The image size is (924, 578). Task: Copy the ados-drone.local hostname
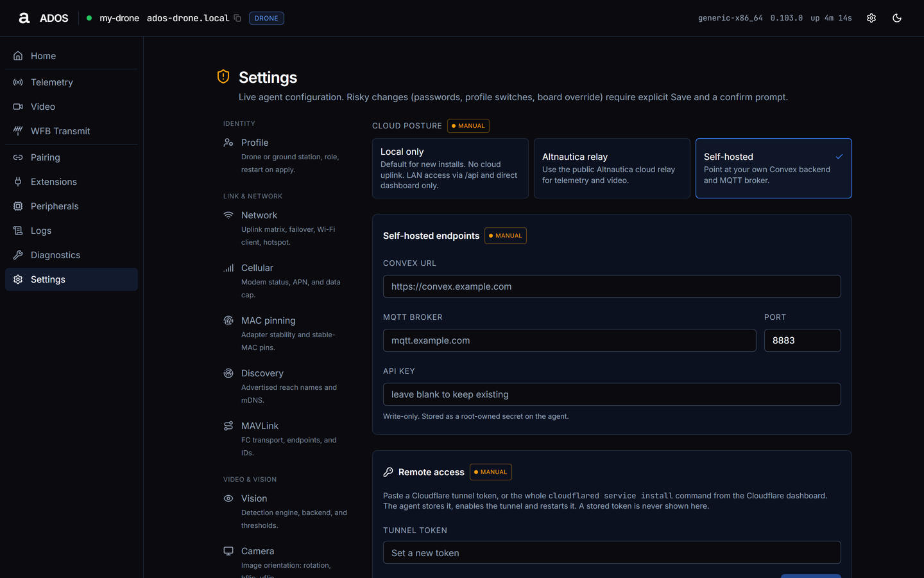237,18
